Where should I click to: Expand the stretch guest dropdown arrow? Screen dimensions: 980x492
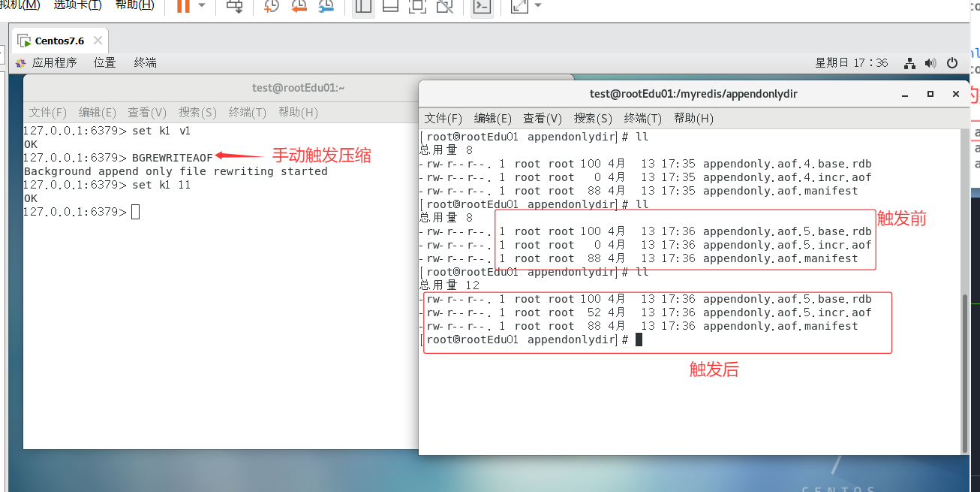[537, 6]
